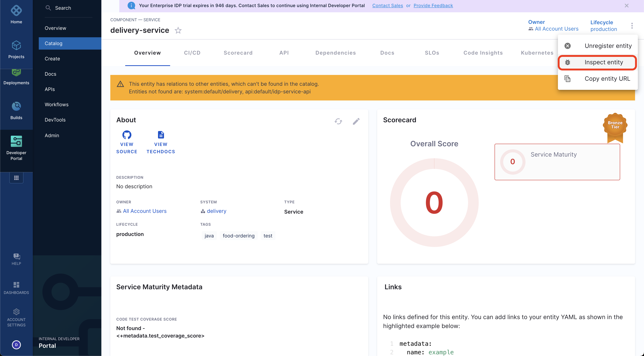The width and height of the screenshot is (644, 356).
Task: Click the refresh entity icon in About
Action: coord(338,121)
